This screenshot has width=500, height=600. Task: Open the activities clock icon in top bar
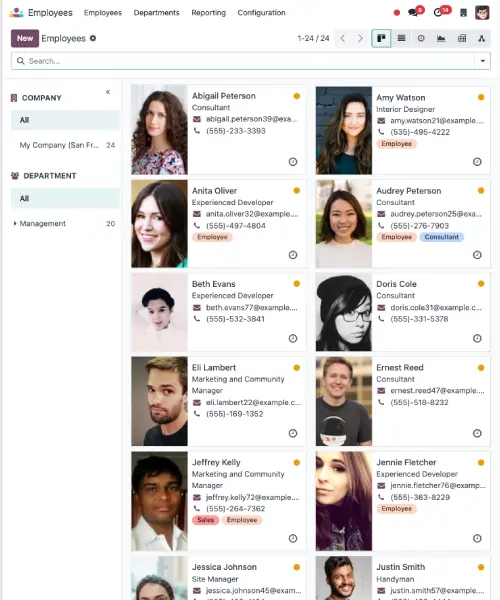[438, 13]
